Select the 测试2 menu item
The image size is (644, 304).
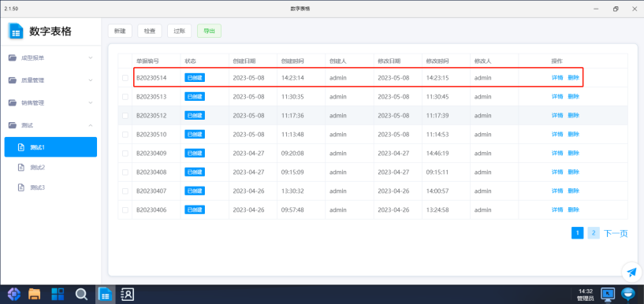pos(50,168)
